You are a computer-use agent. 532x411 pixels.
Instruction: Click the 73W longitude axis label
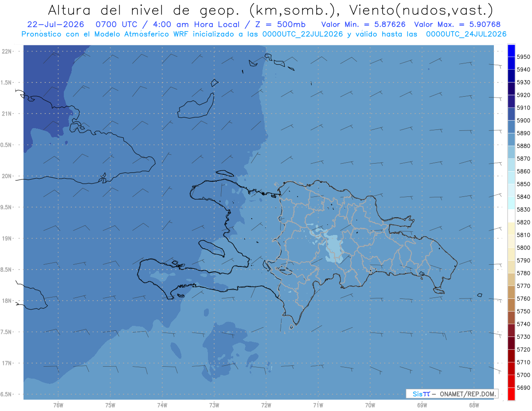(214, 405)
